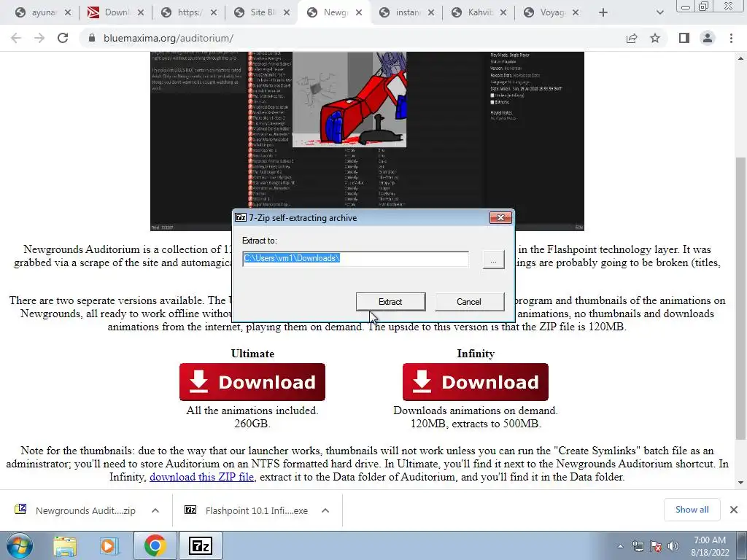Switch to the Kahvib tab
747x560 pixels.
point(479,12)
